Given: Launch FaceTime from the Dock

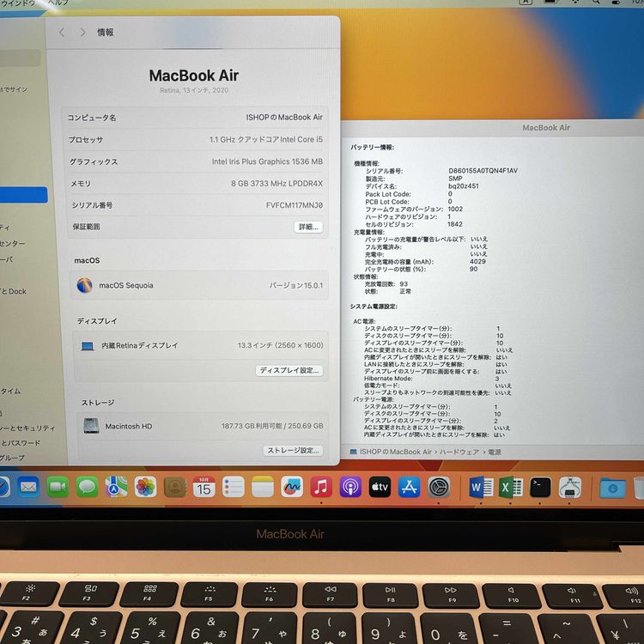Looking at the screenshot, I should pyautogui.click(x=58, y=487).
